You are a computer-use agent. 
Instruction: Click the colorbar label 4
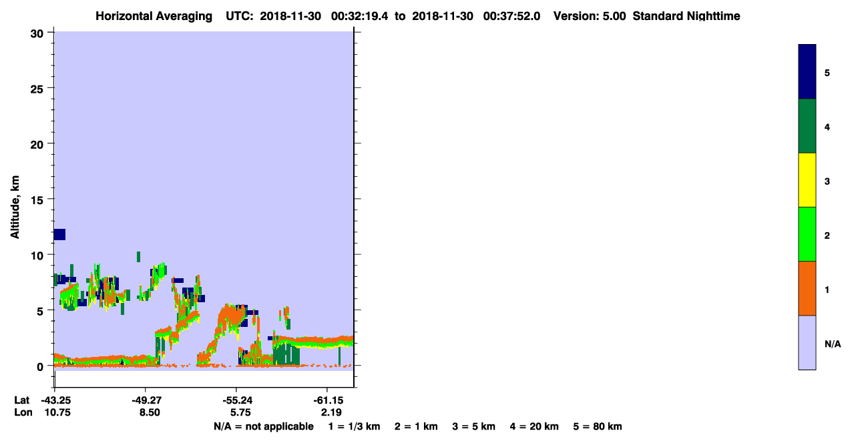coord(827,127)
